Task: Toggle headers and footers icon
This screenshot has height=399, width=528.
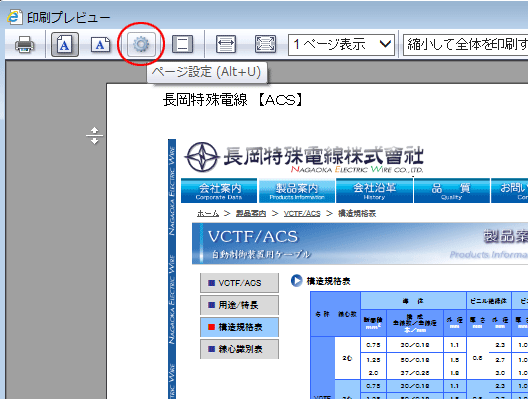Action: click(183, 44)
